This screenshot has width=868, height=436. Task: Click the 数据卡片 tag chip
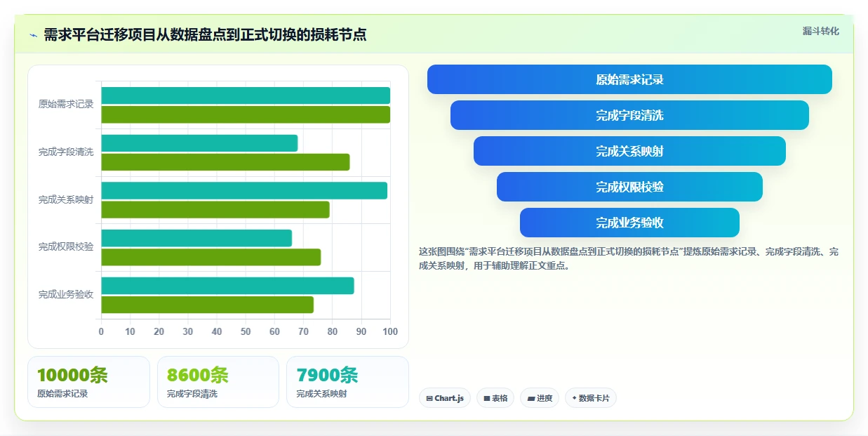[x=591, y=398]
